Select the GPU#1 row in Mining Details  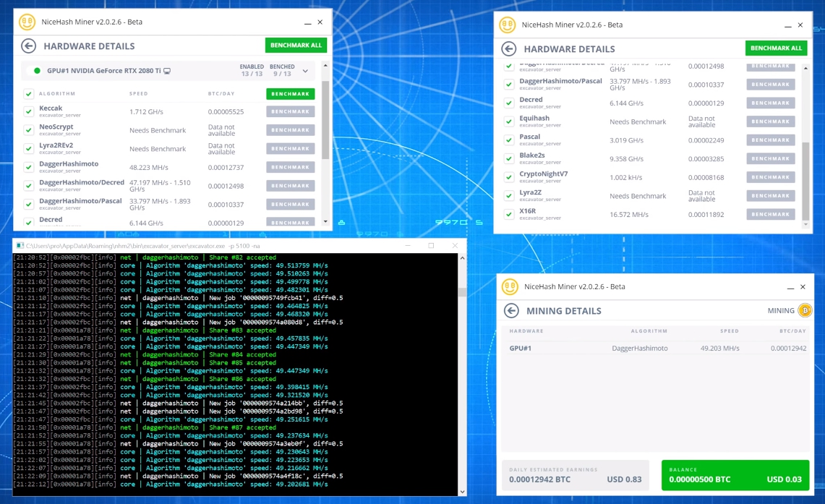tap(657, 349)
